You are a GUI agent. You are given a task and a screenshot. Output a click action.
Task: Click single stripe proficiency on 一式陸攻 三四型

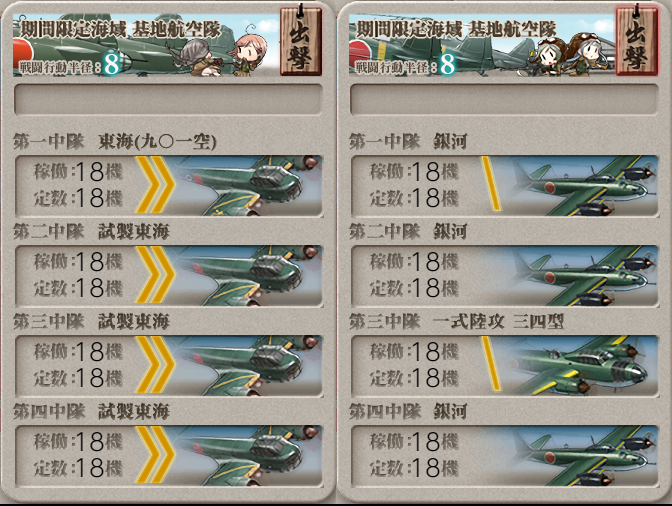(x=491, y=363)
